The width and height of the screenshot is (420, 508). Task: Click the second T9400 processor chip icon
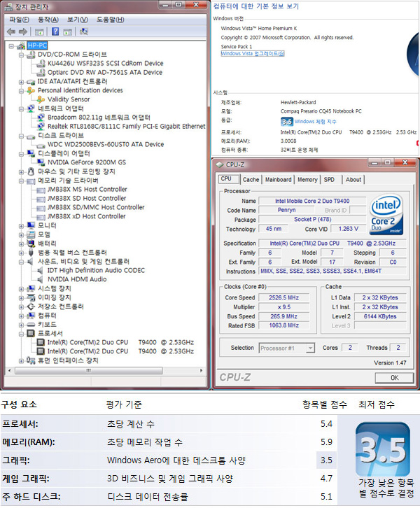coord(41,351)
